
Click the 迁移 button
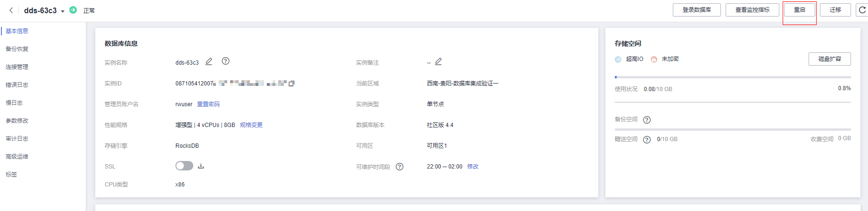click(835, 10)
